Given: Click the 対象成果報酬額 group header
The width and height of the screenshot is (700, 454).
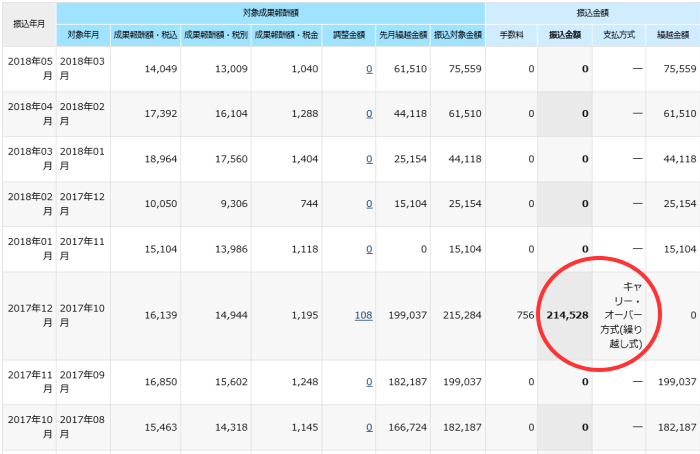Looking at the screenshot, I should [271, 13].
